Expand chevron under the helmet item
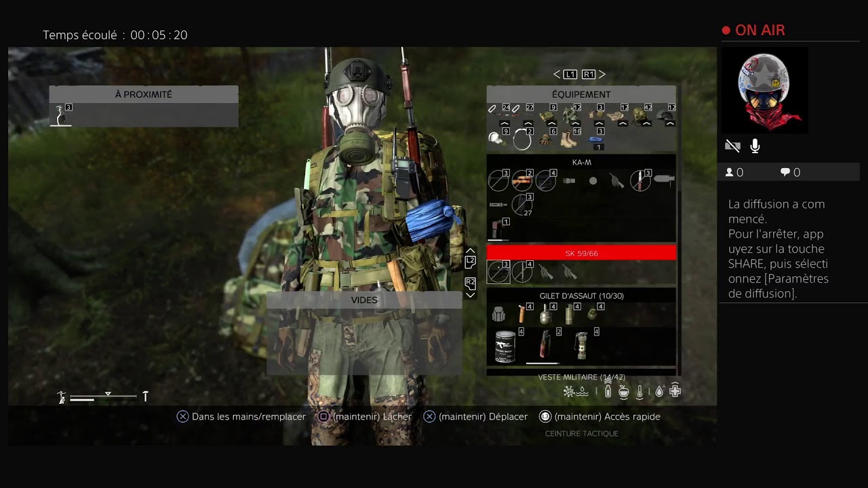The height and width of the screenshot is (488, 868). click(670, 123)
